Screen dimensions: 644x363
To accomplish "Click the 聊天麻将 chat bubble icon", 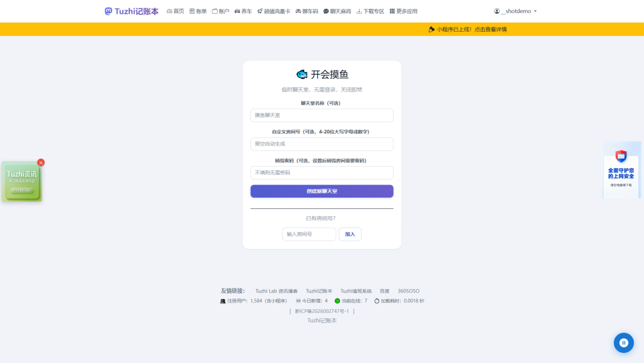I will pyautogui.click(x=326, y=11).
